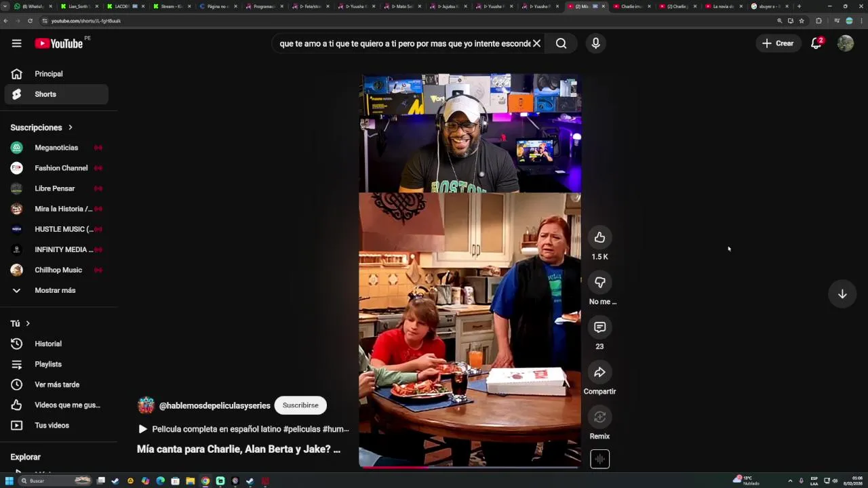Focus the YouTube search input field

click(406, 43)
